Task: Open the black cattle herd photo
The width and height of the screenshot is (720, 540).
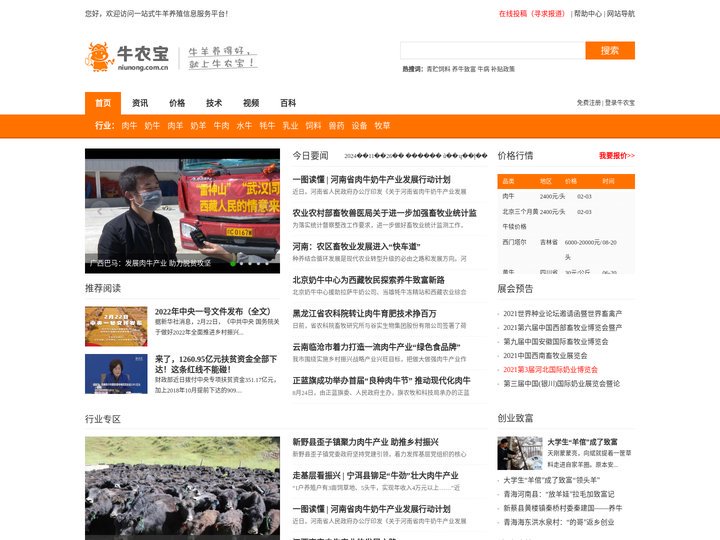Action: click(182, 488)
